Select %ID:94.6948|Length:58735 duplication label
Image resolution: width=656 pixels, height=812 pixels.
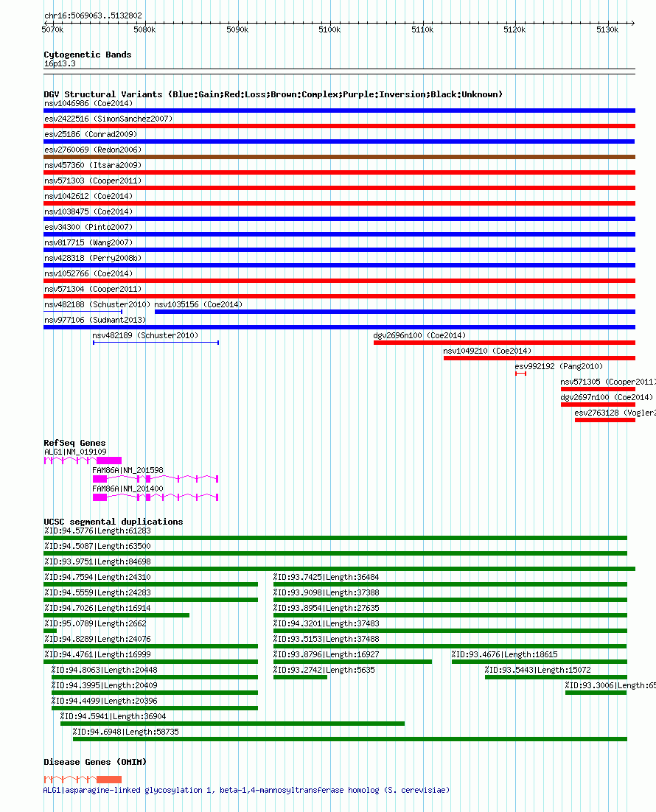click(x=126, y=732)
